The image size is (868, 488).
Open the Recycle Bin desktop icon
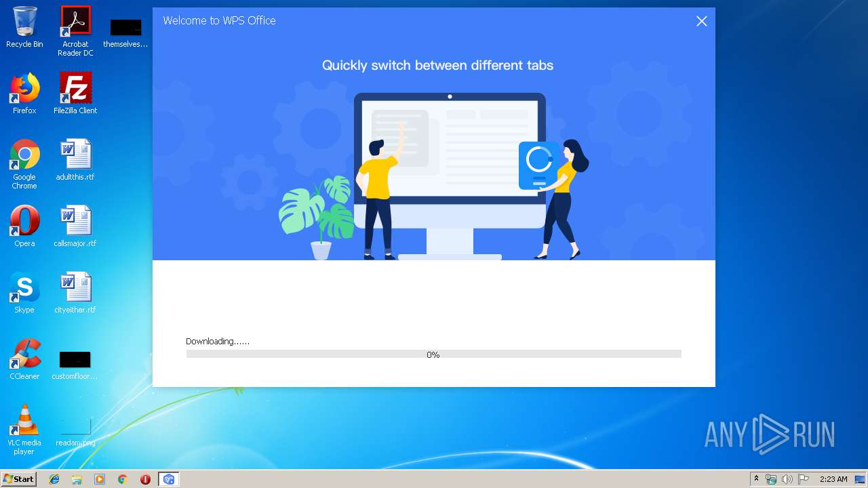coord(24,27)
